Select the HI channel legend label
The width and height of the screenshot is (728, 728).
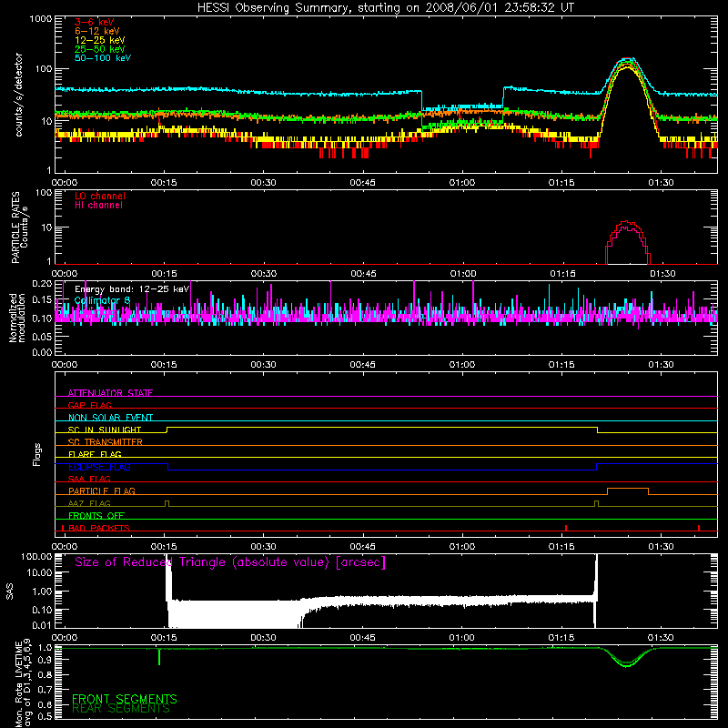98,205
